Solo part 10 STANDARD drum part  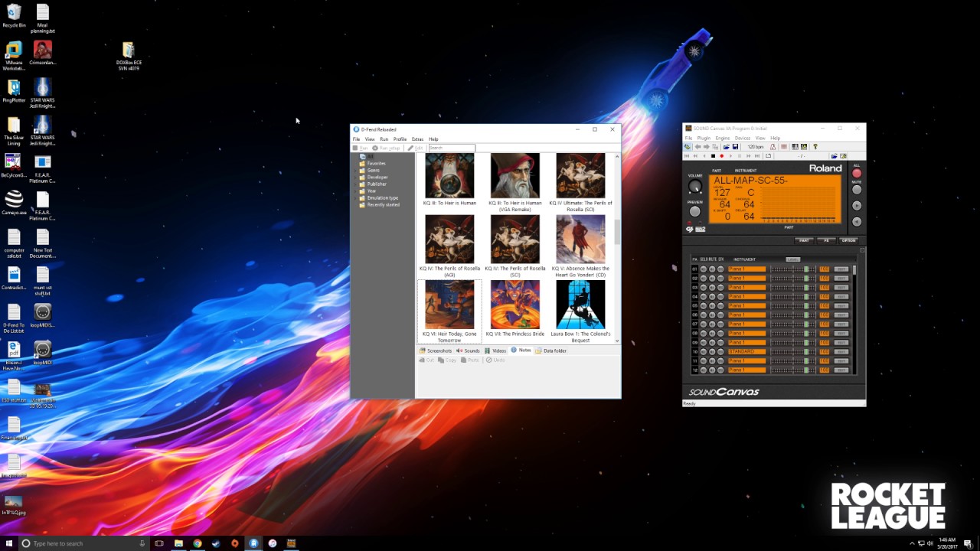pos(704,352)
